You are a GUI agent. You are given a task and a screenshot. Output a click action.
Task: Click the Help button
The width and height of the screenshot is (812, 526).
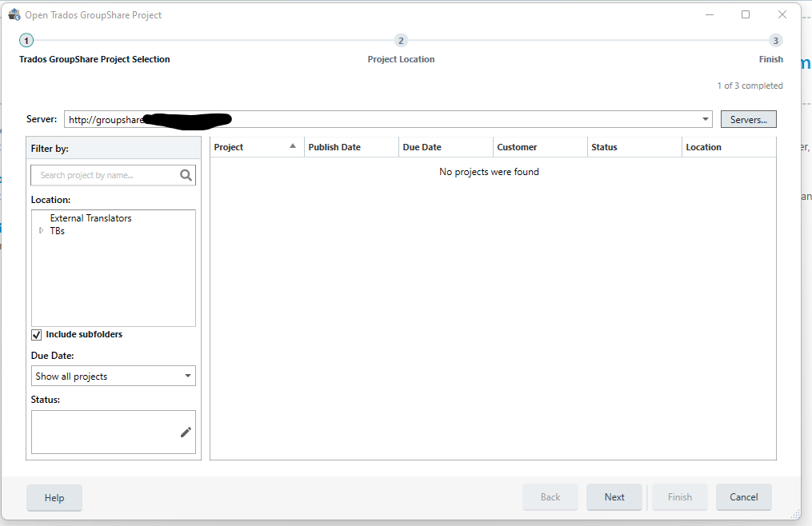(54, 497)
